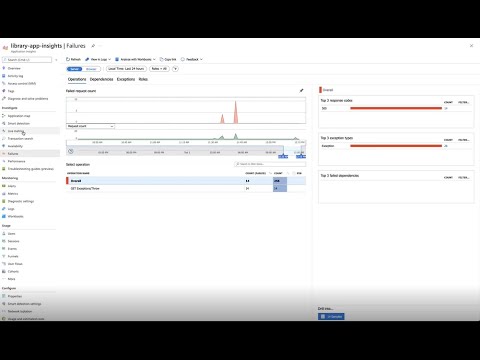
Task: Open Performance sidebar item
Action: [x=16, y=161]
